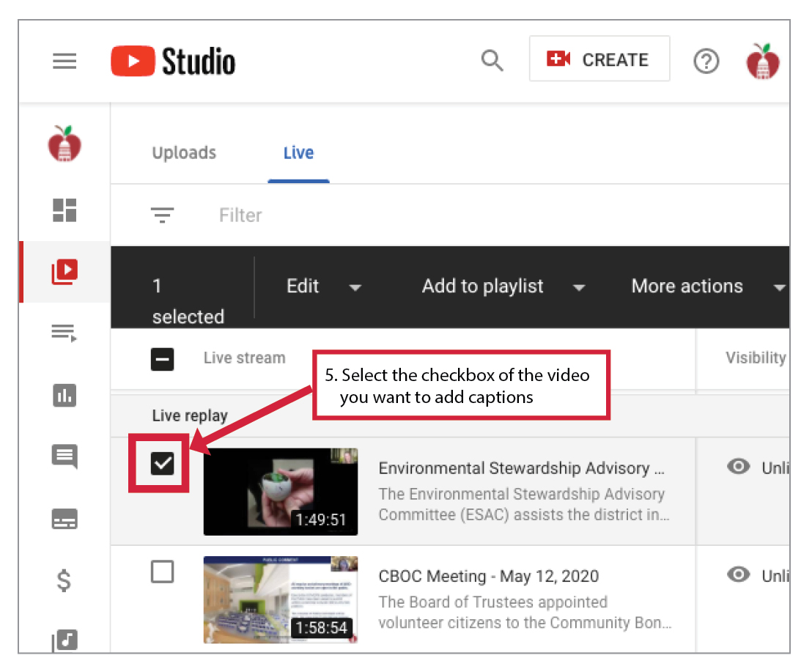Check the CBOC Meeting video checkbox

[x=162, y=572]
